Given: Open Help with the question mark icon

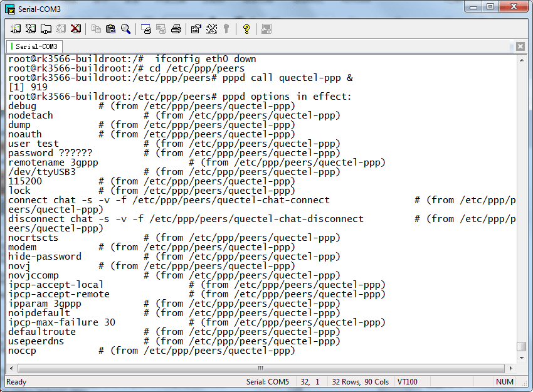Looking at the screenshot, I should (x=246, y=28).
